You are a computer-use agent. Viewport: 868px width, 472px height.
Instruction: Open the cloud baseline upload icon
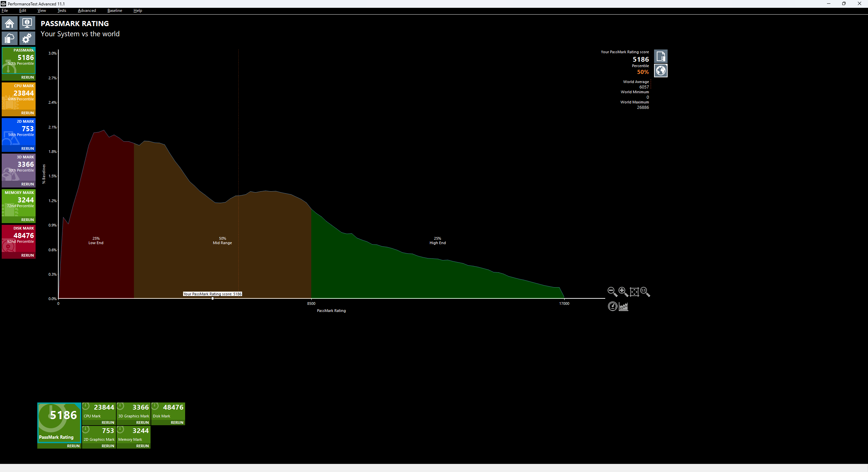pos(9,38)
